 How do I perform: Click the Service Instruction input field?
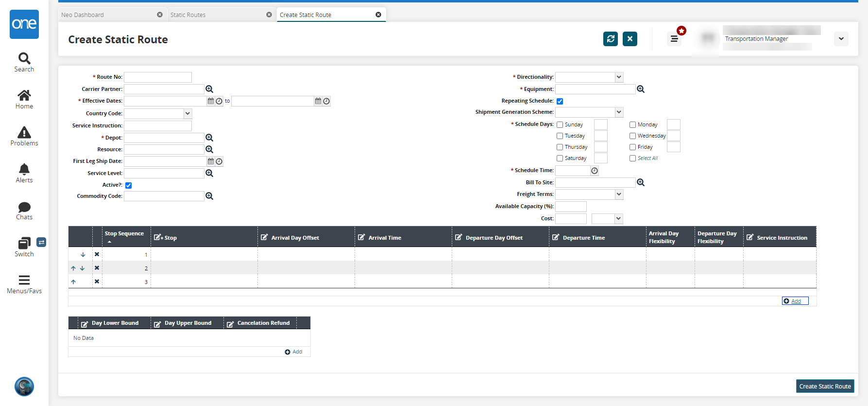pyautogui.click(x=158, y=125)
